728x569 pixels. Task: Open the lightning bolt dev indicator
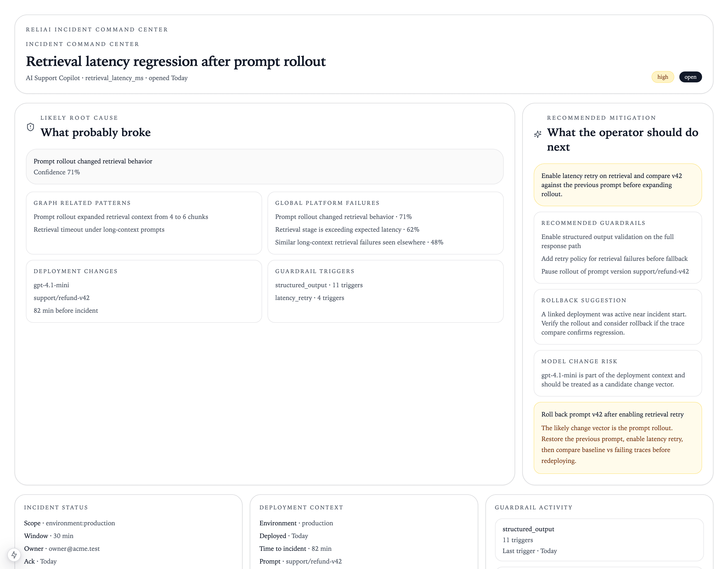pos(14,555)
